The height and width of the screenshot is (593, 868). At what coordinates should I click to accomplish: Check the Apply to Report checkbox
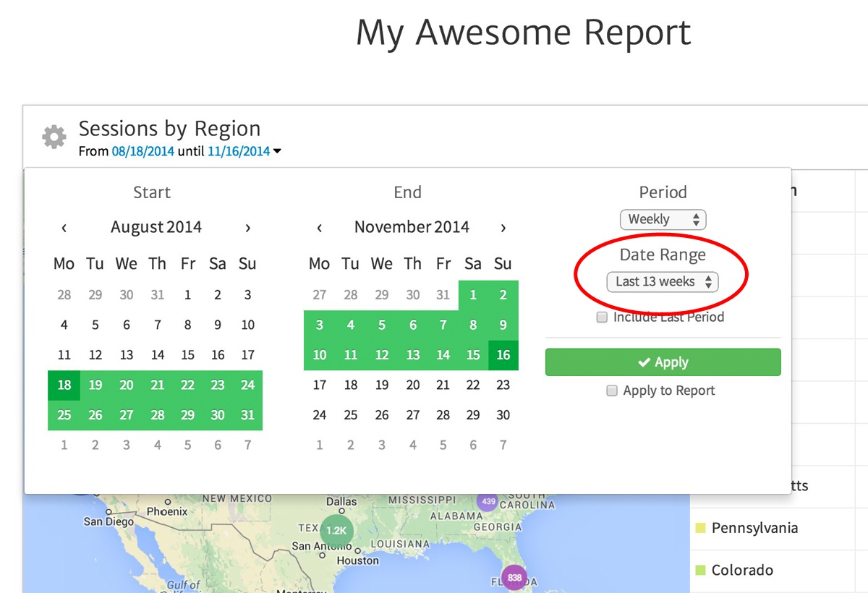[x=612, y=391]
